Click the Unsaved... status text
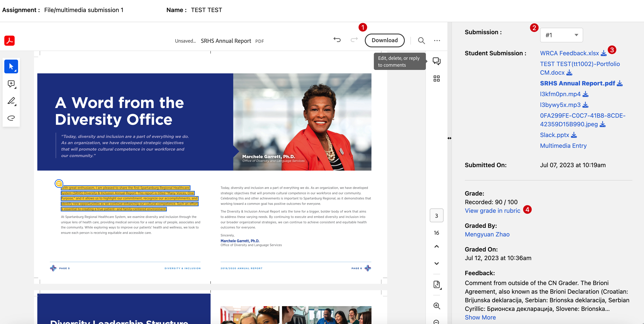The width and height of the screenshot is (644, 324). [x=185, y=41]
